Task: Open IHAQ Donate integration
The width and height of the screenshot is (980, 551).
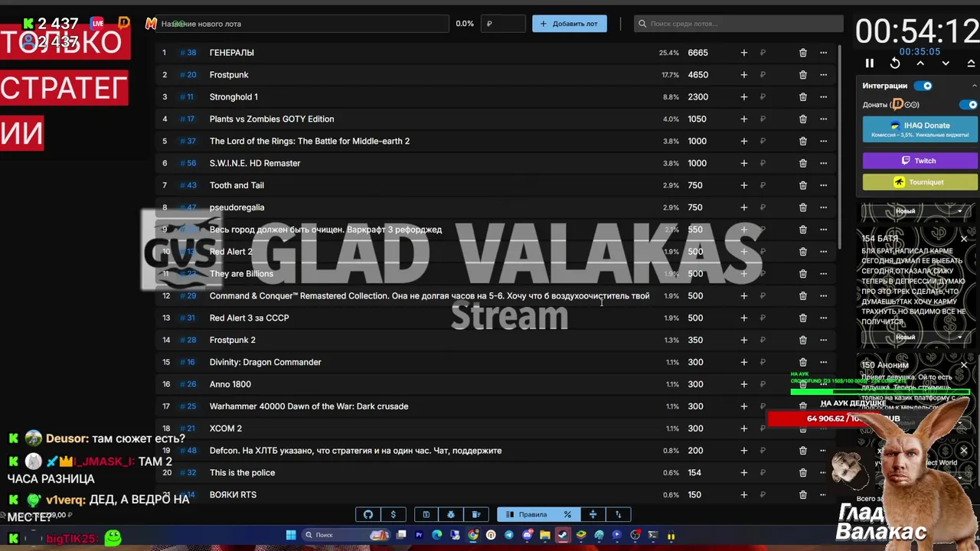Action: pyautogui.click(x=920, y=129)
